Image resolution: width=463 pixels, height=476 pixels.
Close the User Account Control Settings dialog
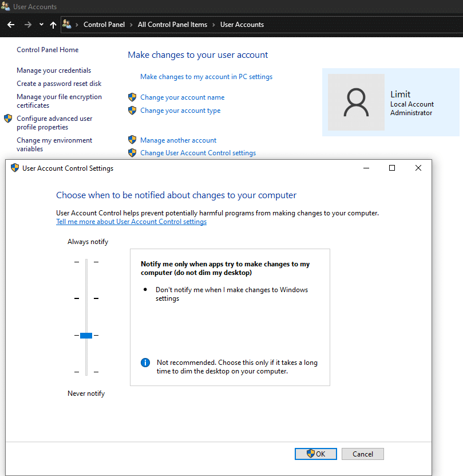(x=418, y=168)
